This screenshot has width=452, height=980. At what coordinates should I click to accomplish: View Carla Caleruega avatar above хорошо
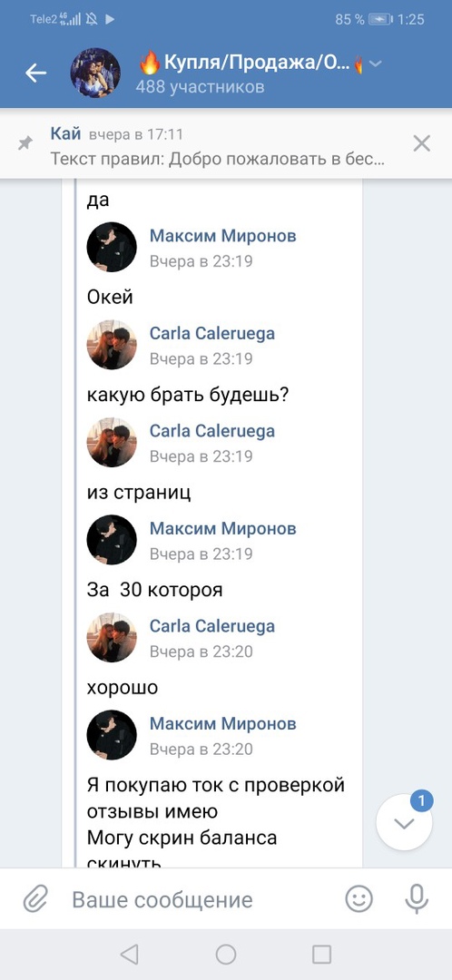[x=112, y=638]
